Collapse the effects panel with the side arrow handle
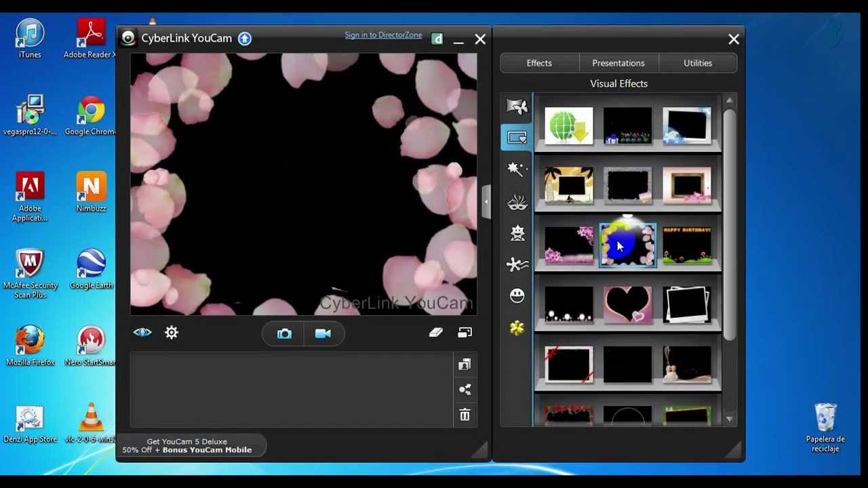 coord(486,202)
